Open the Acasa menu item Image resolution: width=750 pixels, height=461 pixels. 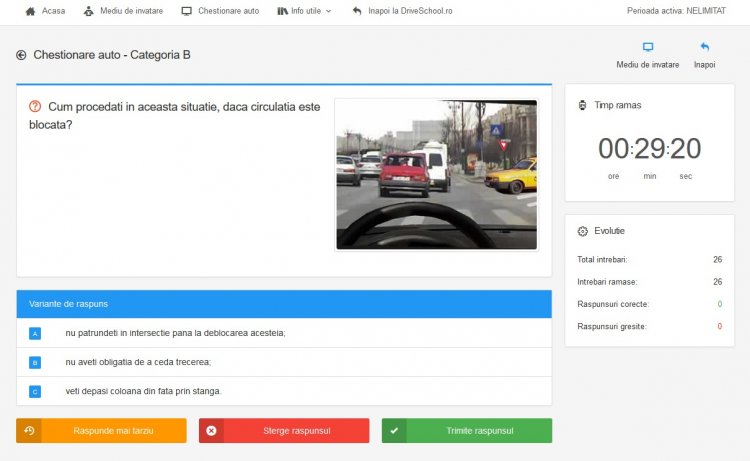click(45, 11)
